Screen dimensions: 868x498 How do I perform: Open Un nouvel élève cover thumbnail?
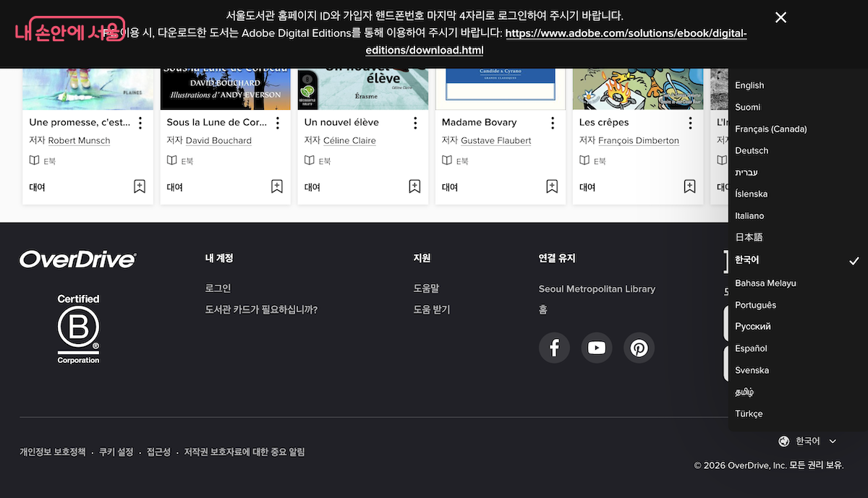[362, 88]
